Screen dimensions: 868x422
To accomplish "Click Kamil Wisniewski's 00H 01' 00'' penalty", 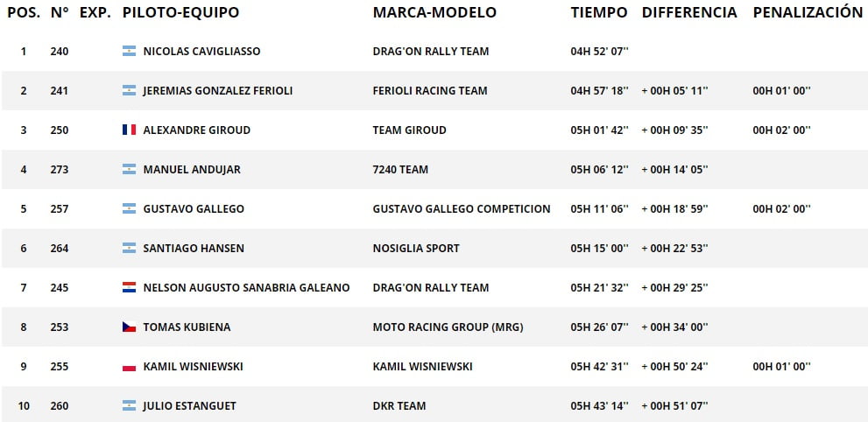I will pos(781,367).
